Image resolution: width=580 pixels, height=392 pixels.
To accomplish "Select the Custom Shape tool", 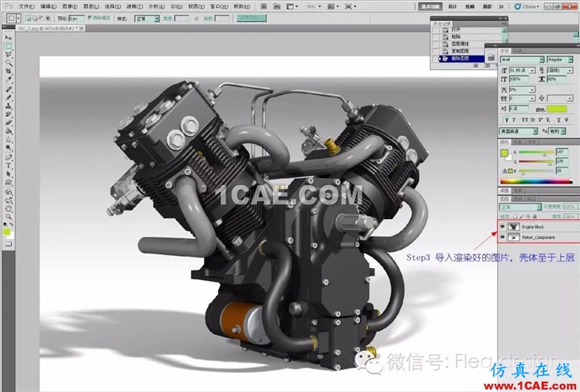I will pyautogui.click(x=8, y=183).
